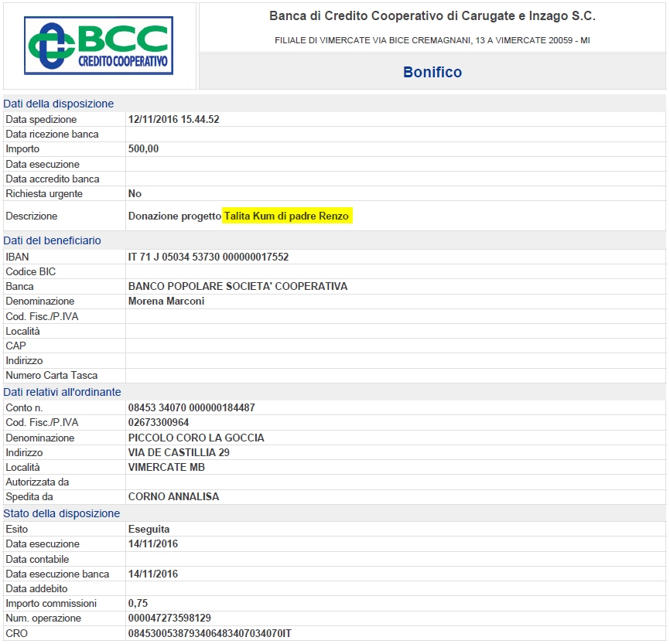Select the account number 08453 34070 000000184487
This screenshot has height=644, width=670.
tap(192, 407)
